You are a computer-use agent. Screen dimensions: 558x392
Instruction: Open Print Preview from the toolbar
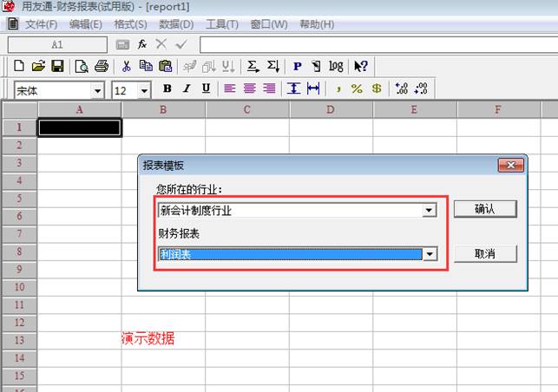pyautogui.click(x=82, y=66)
